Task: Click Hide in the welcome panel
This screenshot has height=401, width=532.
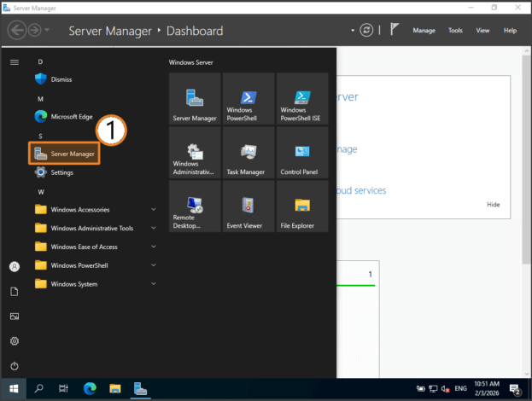Action: coord(494,205)
